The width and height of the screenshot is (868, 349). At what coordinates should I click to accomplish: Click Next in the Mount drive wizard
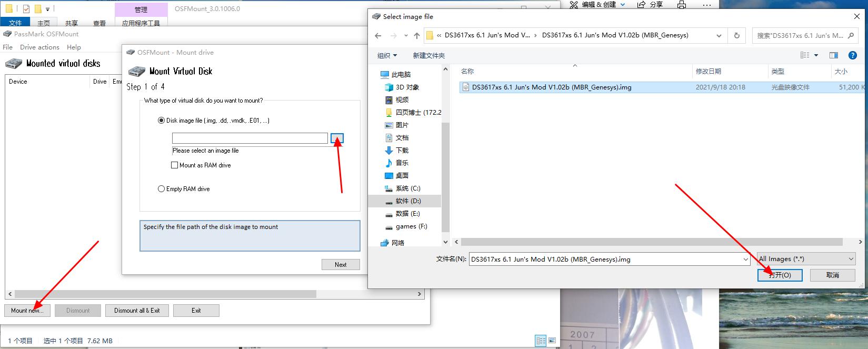(341, 265)
